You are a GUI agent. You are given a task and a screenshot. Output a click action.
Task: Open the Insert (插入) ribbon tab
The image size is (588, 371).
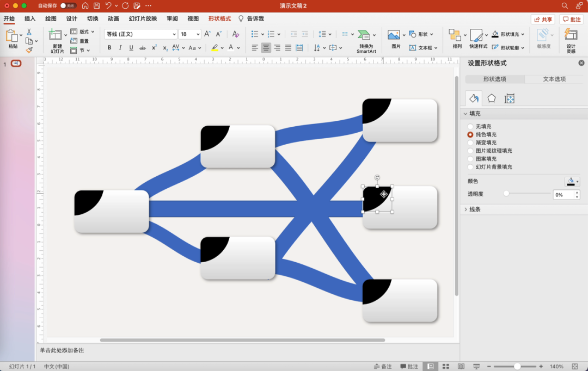[x=30, y=18]
